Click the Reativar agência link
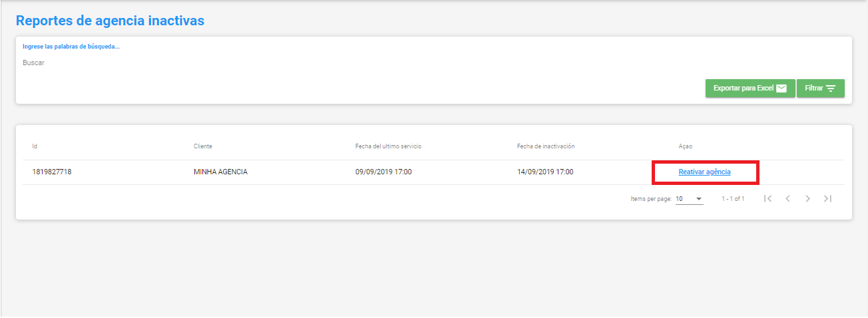This screenshot has height=318, width=868. pos(704,172)
